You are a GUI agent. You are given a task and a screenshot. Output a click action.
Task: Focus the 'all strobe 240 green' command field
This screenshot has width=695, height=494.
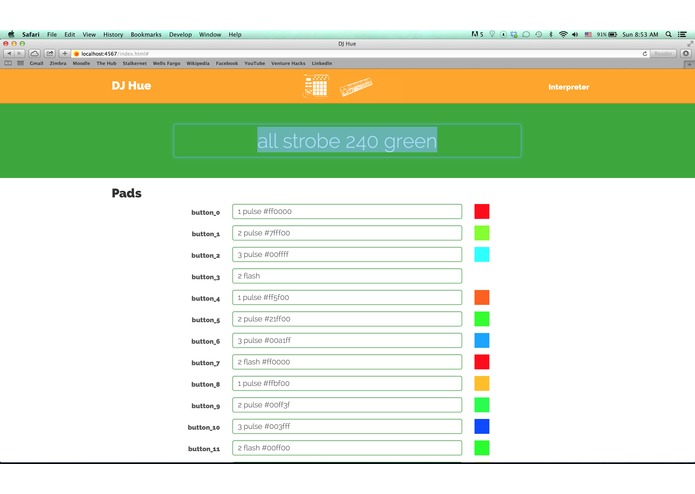click(347, 141)
